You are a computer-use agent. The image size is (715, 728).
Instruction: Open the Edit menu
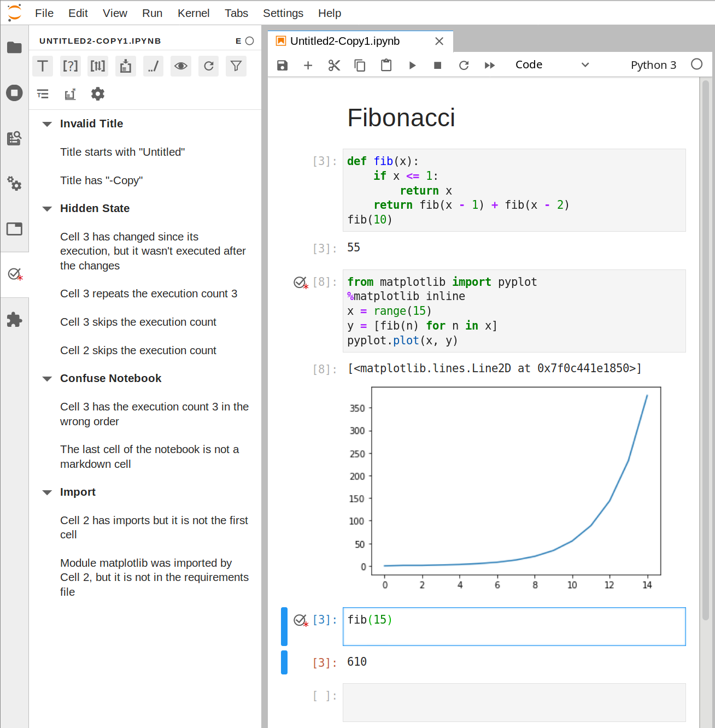(78, 13)
